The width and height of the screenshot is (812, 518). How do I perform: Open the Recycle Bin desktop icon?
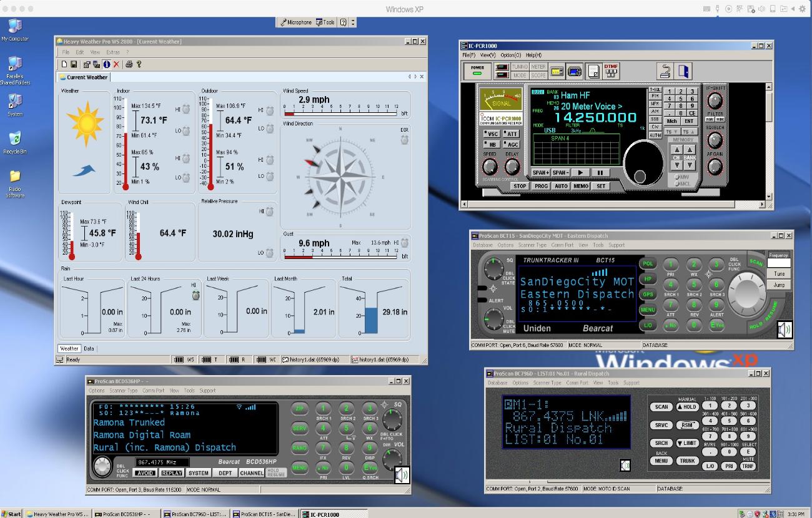click(x=15, y=142)
